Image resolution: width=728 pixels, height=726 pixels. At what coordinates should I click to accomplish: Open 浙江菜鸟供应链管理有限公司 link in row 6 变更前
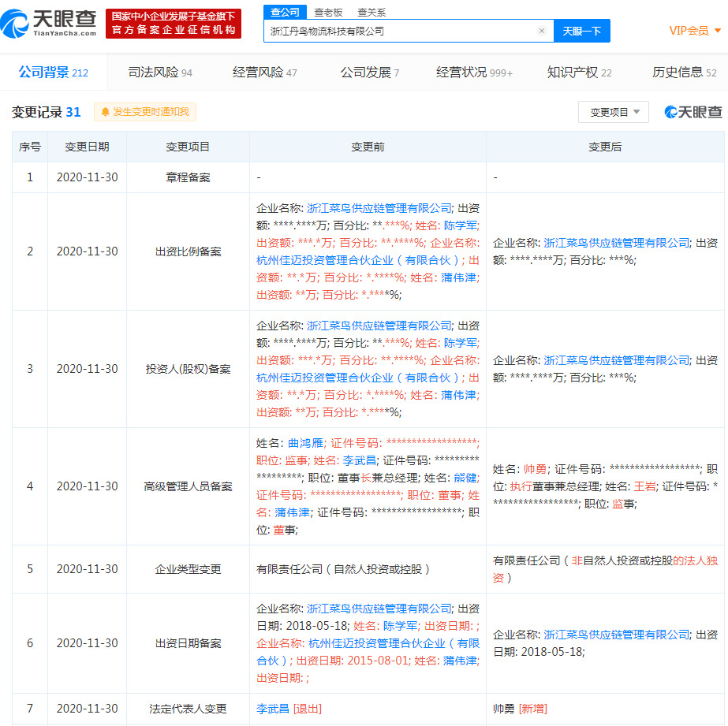[379, 609]
